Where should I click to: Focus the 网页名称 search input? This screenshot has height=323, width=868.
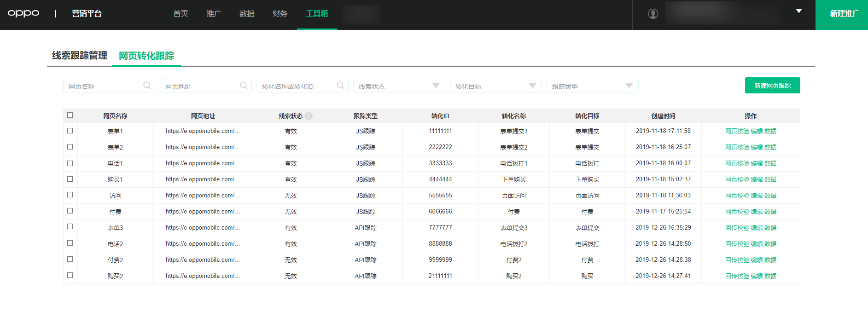point(104,86)
